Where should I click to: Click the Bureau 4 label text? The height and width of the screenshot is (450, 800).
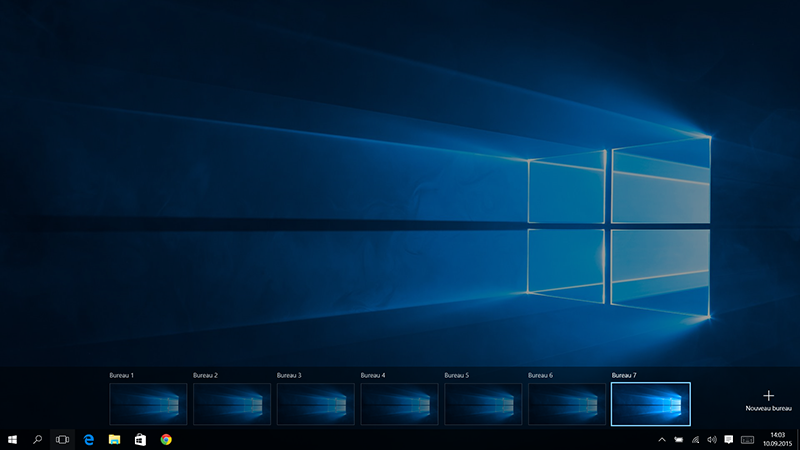[373, 375]
